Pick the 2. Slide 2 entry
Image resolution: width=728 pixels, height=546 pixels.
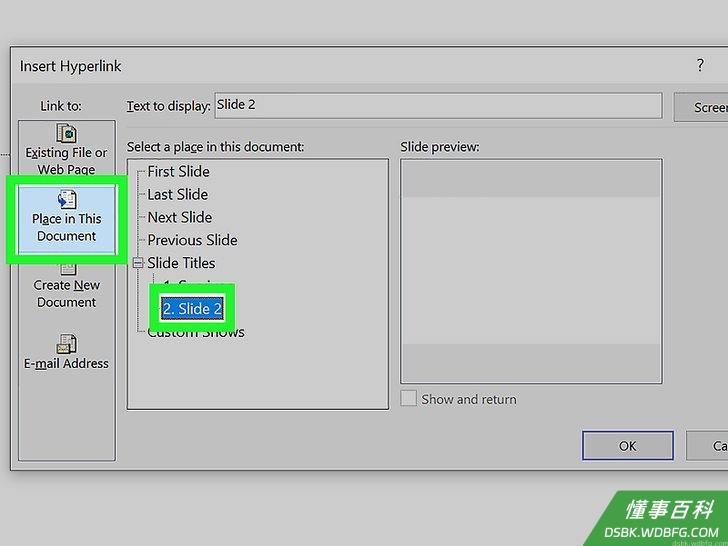click(192, 309)
